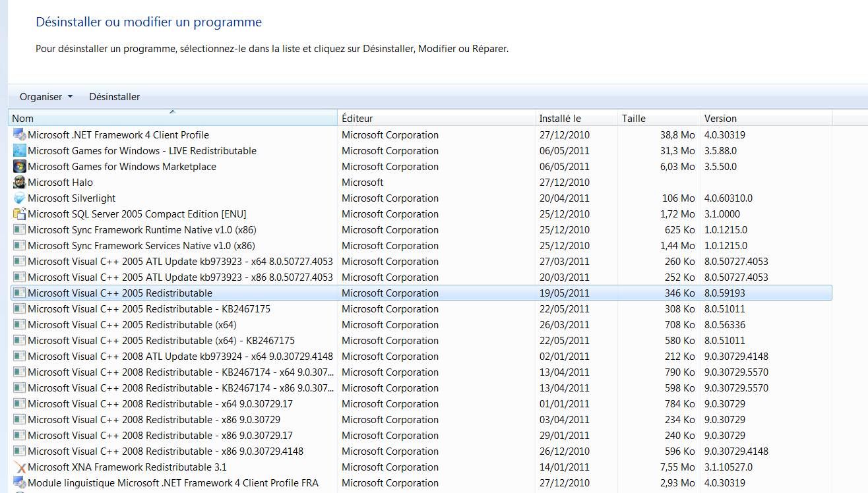The height and width of the screenshot is (493, 868).
Task: Select Visual C++ 2008 Redistributable KB2467174 x86 name
Action: click(181, 388)
